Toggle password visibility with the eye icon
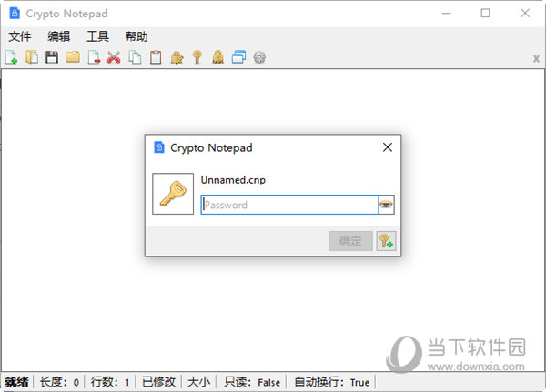The height and width of the screenshot is (392, 546). 386,205
